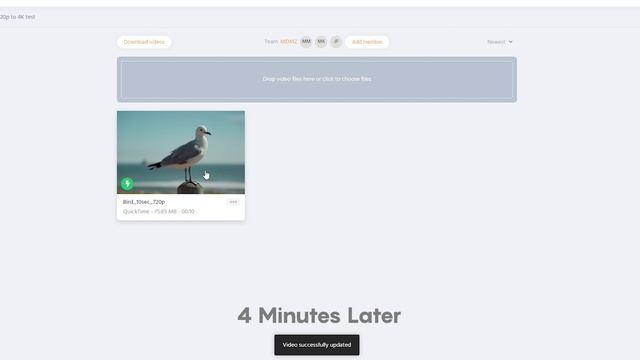Dismiss the Video successfully updated toast
Screen dimensions: 640x360
[317, 345]
